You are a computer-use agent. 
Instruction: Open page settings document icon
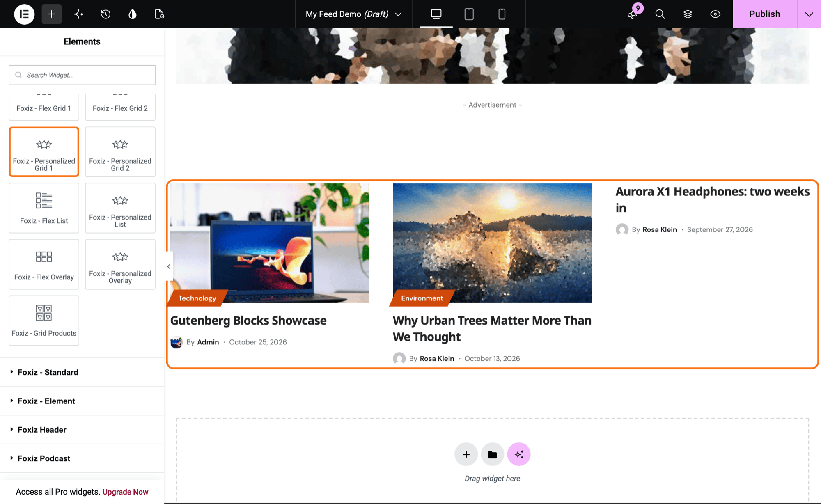159,14
